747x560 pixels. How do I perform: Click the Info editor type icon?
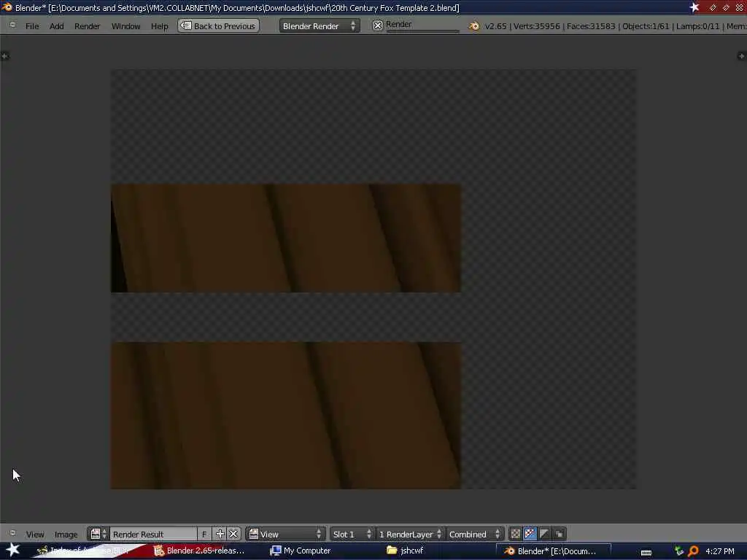point(12,26)
